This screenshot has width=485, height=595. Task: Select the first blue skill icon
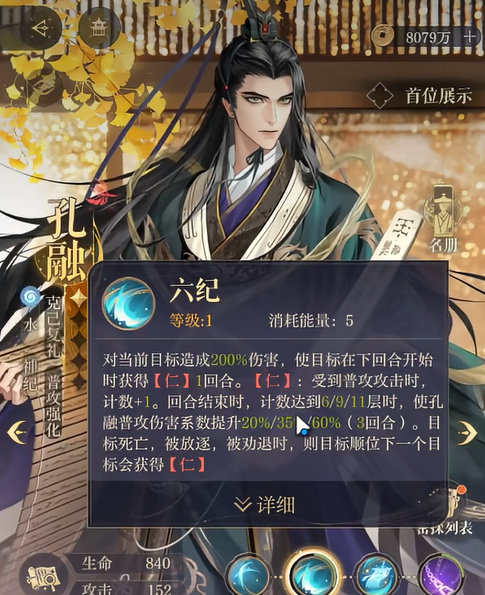point(249,574)
